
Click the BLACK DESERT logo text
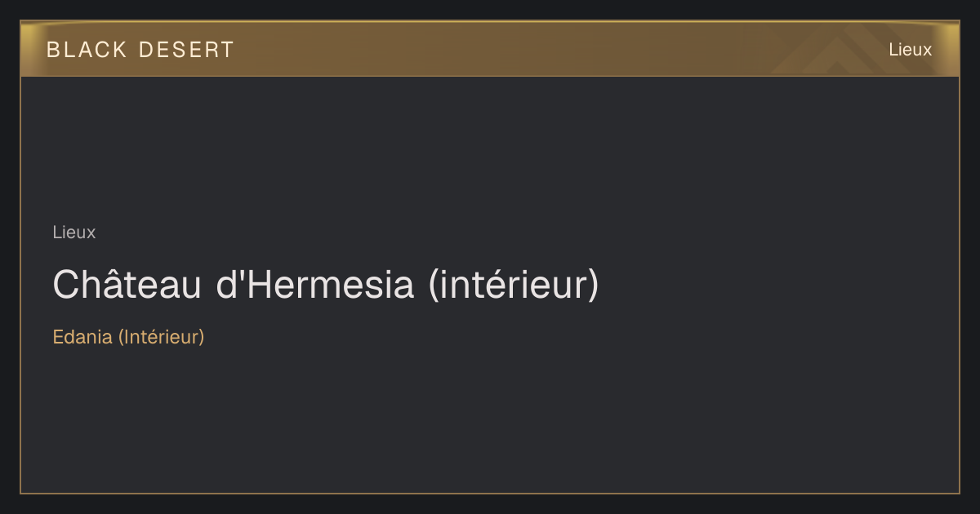click(140, 50)
